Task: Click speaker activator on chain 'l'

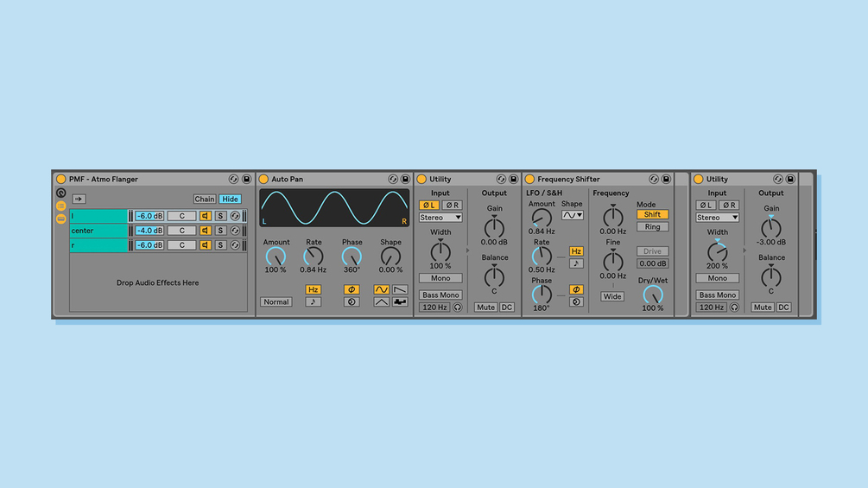Action: pos(206,216)
